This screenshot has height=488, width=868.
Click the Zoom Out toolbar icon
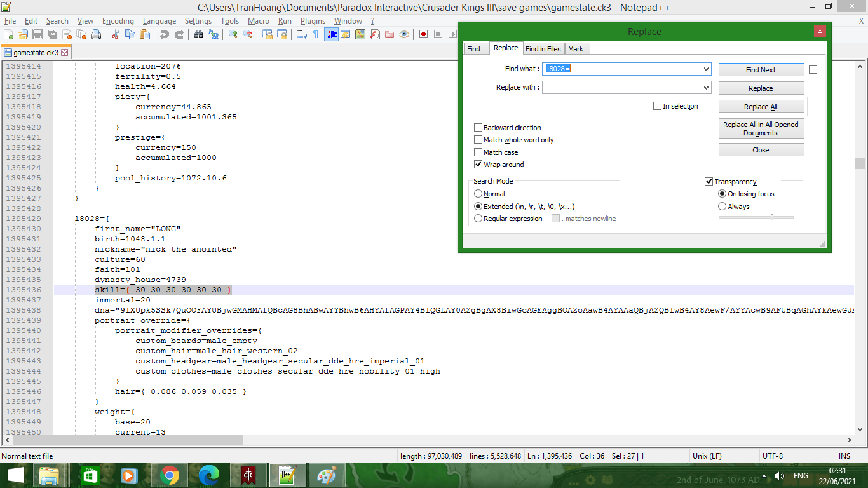click(x=248, y=34)
